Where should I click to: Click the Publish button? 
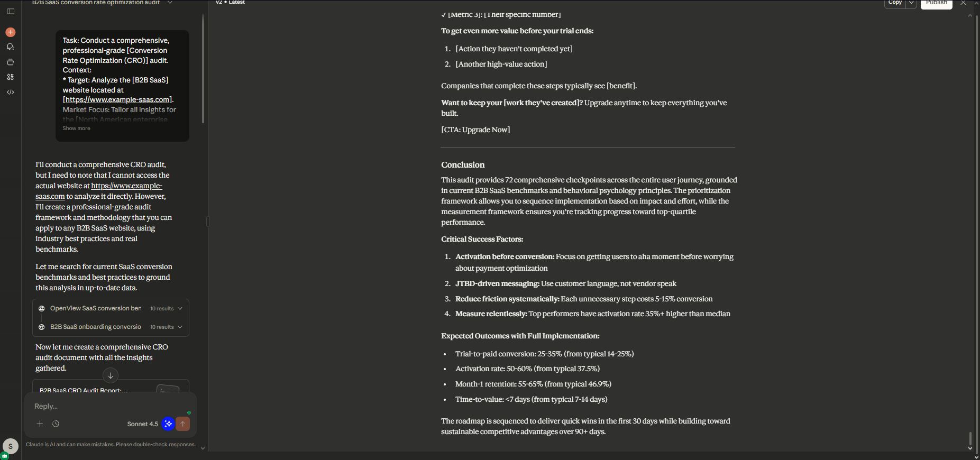point(936,3)
